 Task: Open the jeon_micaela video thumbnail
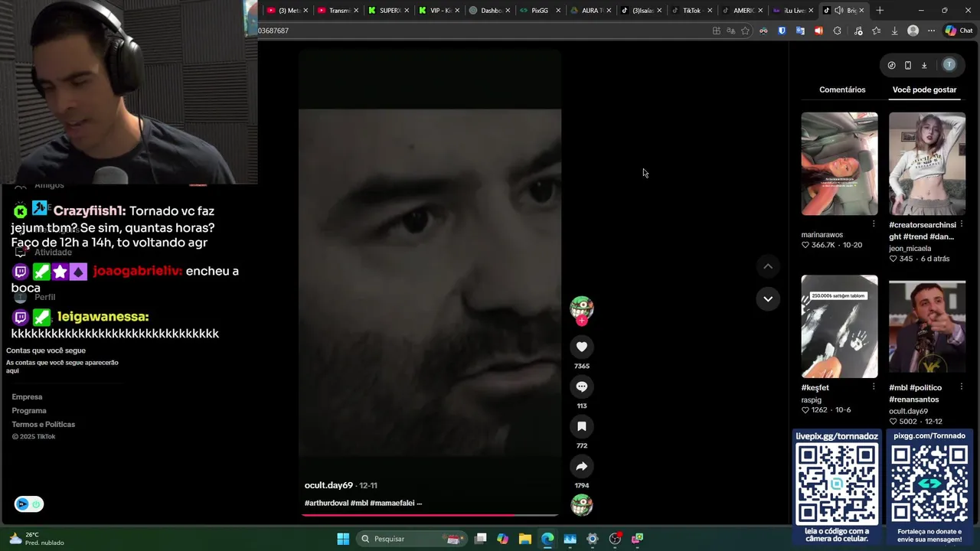927,164
